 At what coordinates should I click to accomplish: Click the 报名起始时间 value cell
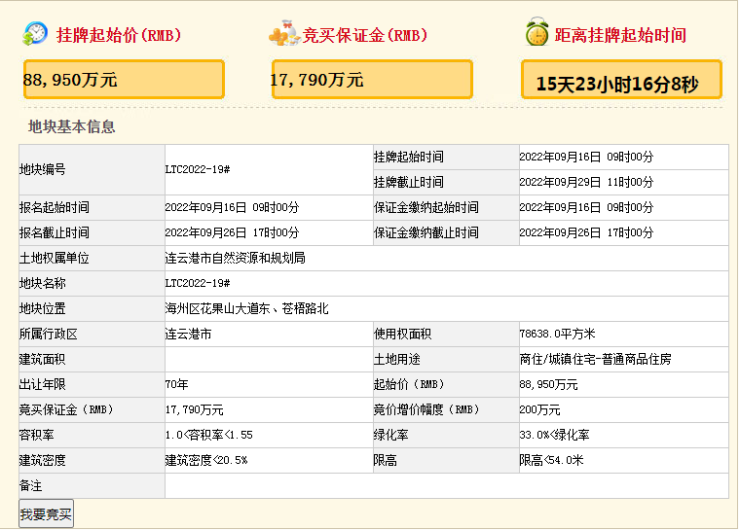[269, 208]
